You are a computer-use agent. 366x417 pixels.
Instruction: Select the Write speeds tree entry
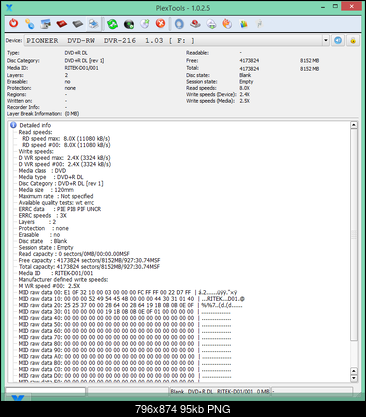[x=36, y=151]
